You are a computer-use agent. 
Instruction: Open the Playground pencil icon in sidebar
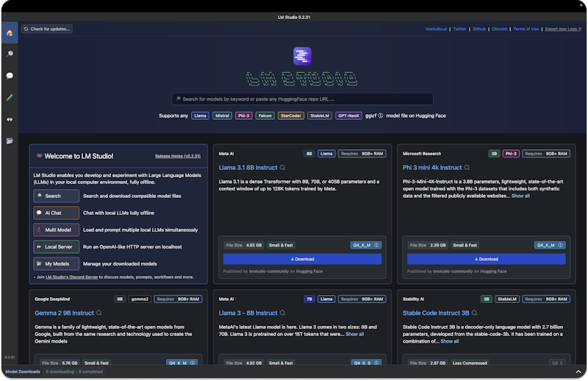pos(10,97)
